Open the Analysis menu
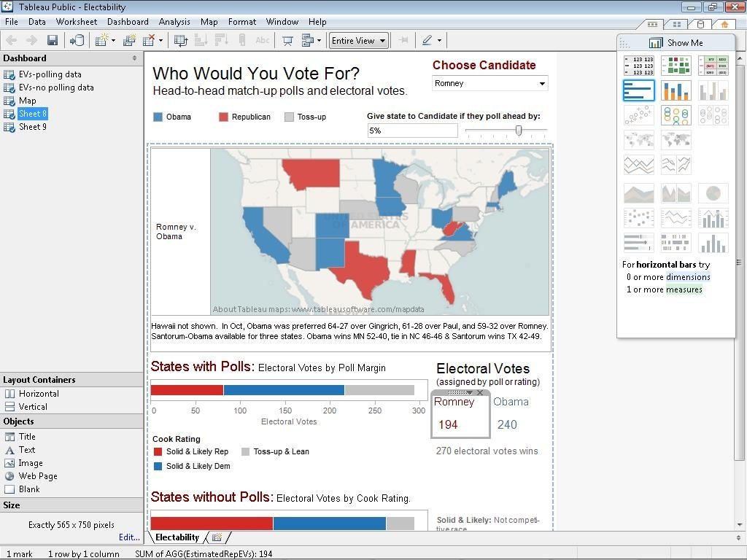This screenshot has height=560, width=747. (x=174, y=22)
